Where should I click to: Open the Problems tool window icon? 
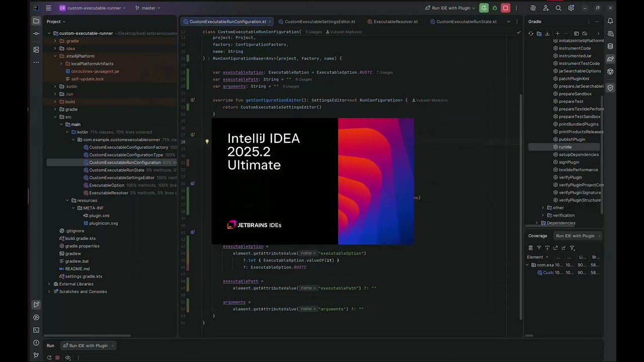[x=36, y=343]
